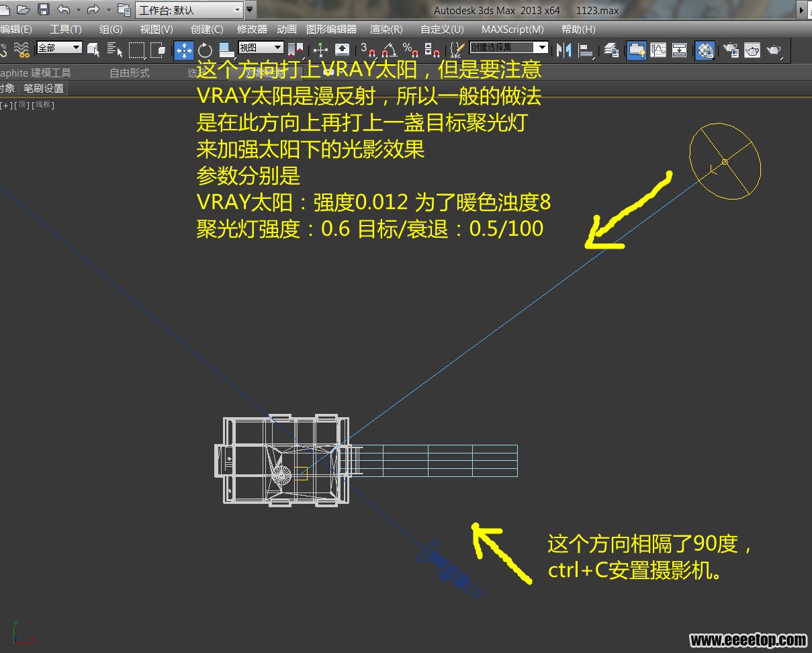Activate the Select and Rotate tool

point(205,50)
